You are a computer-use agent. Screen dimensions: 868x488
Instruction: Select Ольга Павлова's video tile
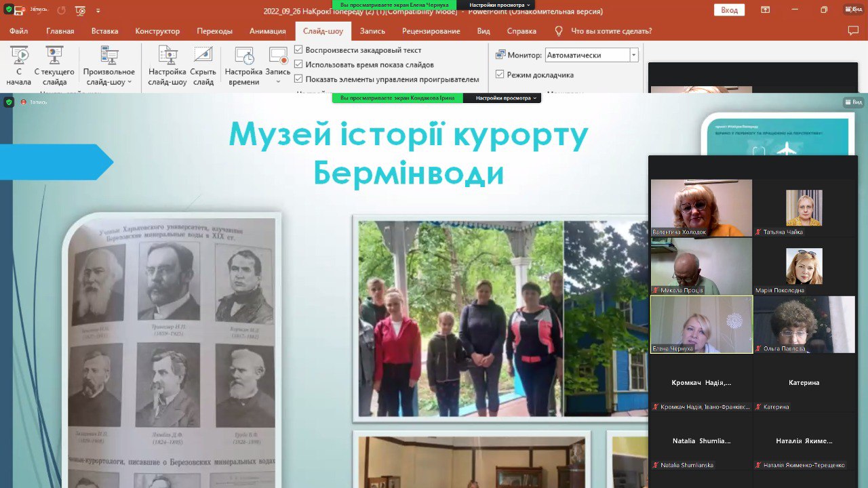(x=804, y=324)
